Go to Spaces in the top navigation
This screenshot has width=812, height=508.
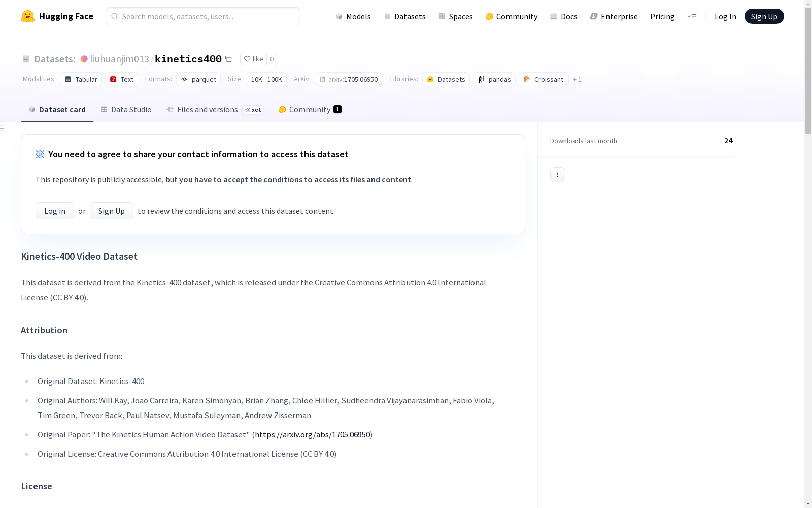pyautogui.click(x=456, y=16)
